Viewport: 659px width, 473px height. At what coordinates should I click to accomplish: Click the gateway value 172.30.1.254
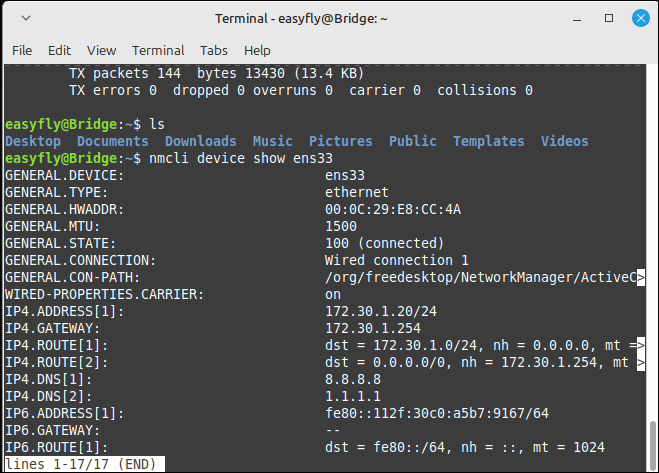point(372,329)
